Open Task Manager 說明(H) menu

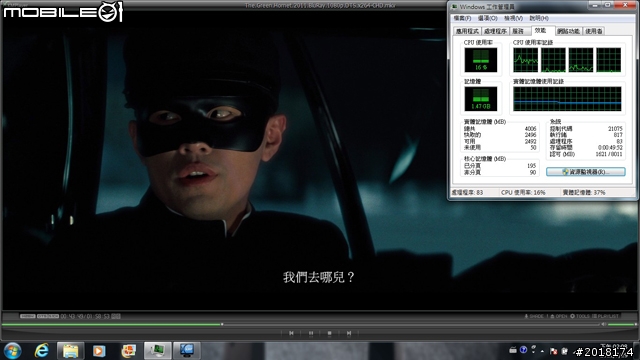pos(539,18)
